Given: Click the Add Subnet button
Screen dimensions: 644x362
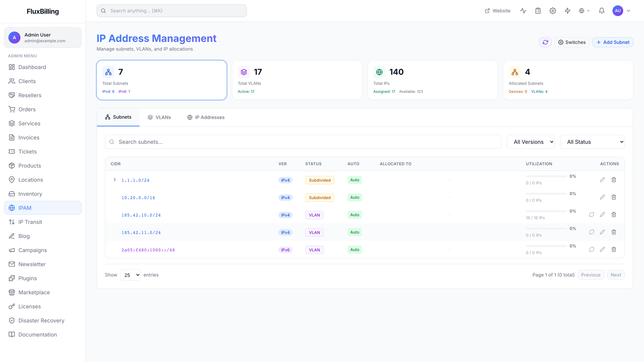Looking at the screenshot, I should point(613,42).
